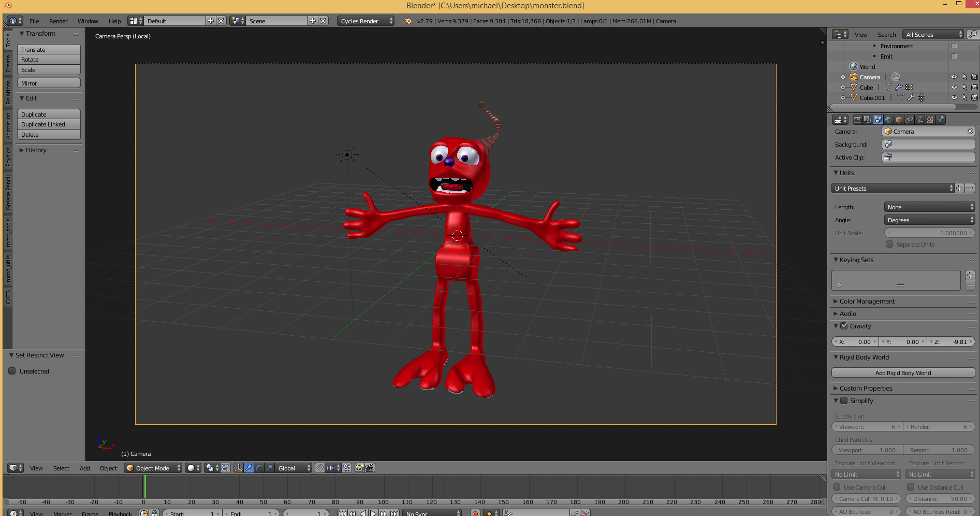Open the Camera data properties tab
Screen dimensions: 980x516
(x=919, y=120)
